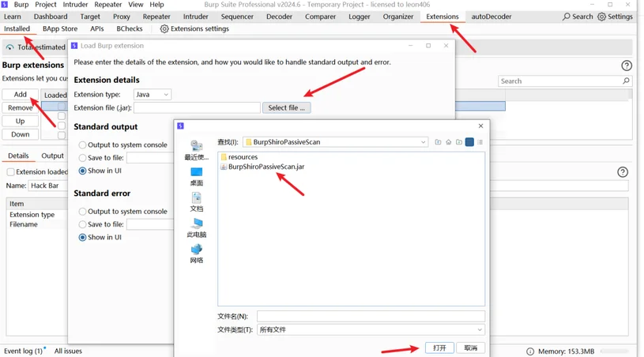This screenshot has width=644, height=357.
Task: Select standard error 'Show in UI' radio
Action: 82,237
